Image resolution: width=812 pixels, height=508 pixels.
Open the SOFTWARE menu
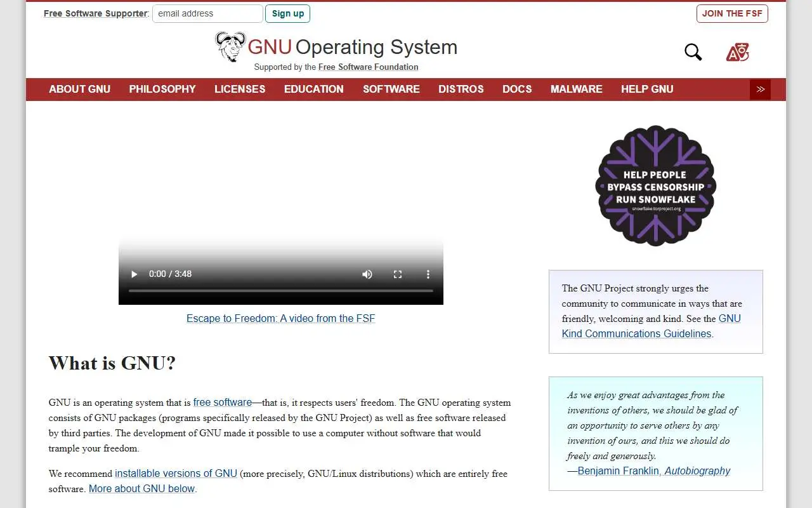point(391,90)
